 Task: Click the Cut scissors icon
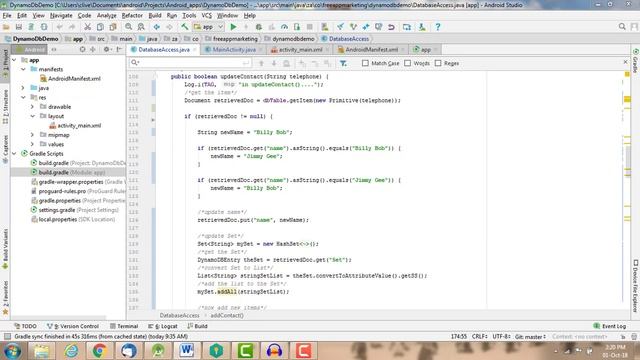coord(87,27)
